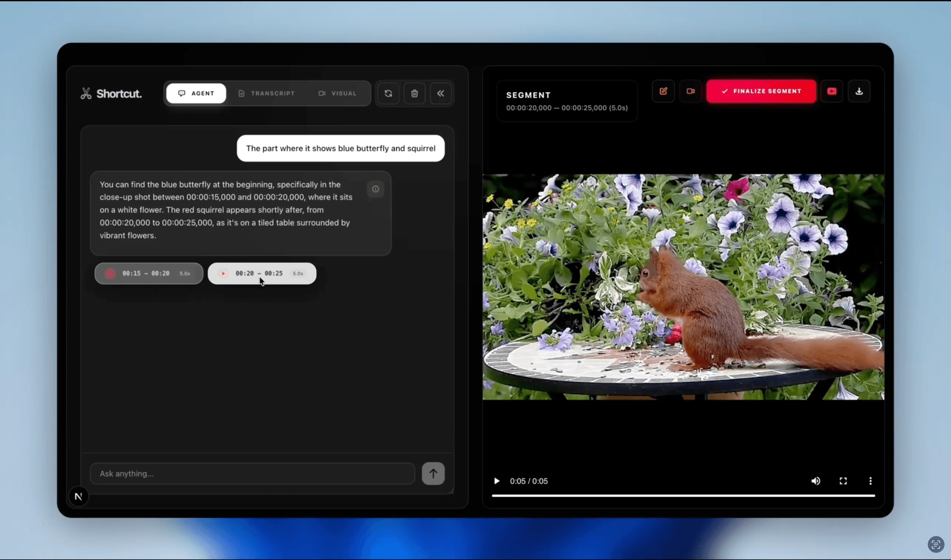This screenshot has height=560, width=951.
Task: Click the red YouTube-style icon button
Action: tap(832, 91)
